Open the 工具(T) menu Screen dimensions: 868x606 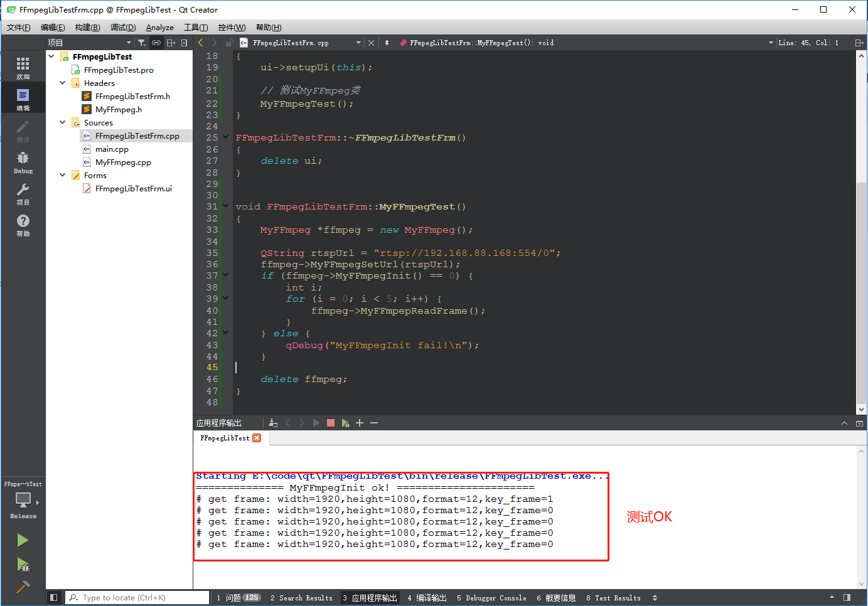click(x=195, y=27)
